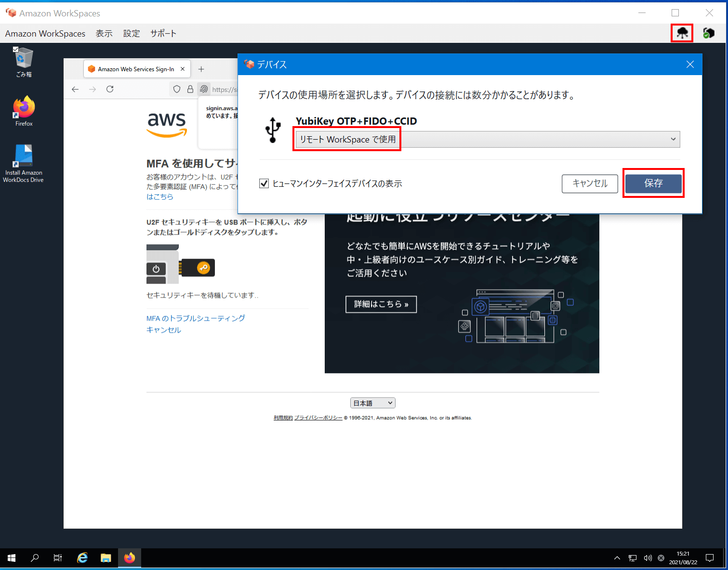Click the 詳細はこちら button
The height and width of the screenshot is (570, 728).
[x=381, y=304]
